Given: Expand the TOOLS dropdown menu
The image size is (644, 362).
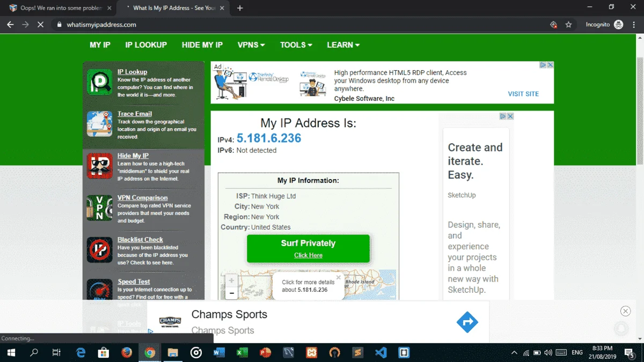Looking at the screenshot, I should coord(296,45).
